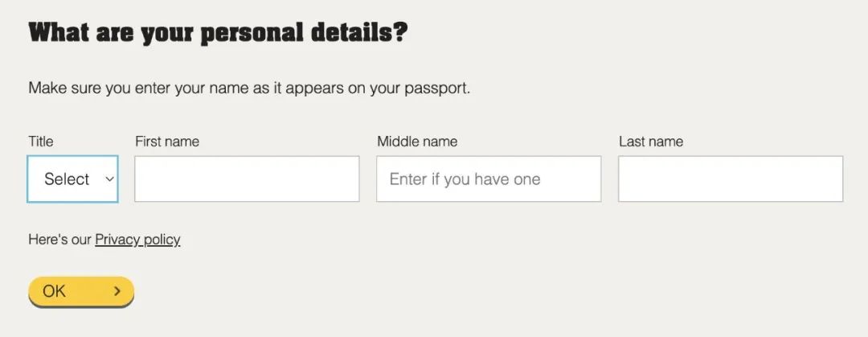
Task: Click 'Enter if you have one' placeholder text
Action: [465, 179]
